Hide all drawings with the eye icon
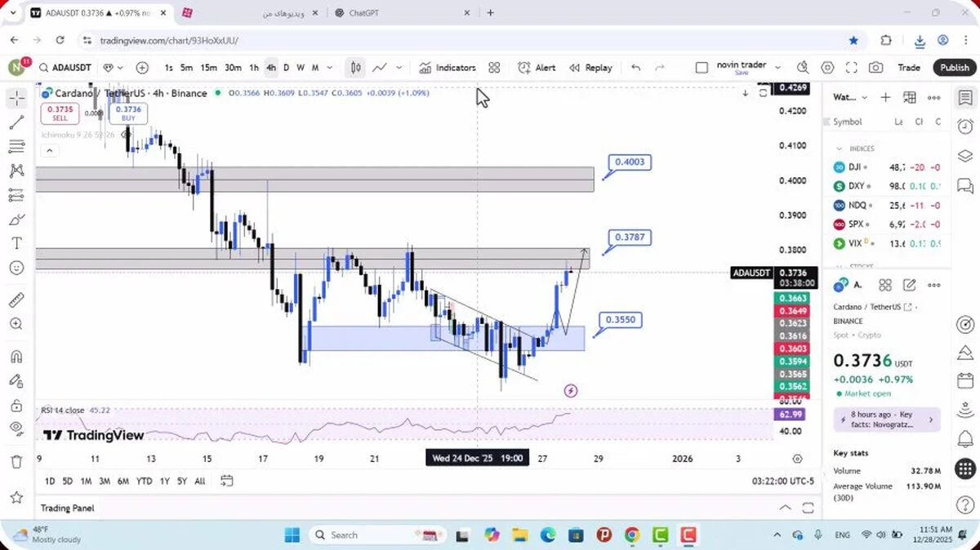The image size is (980, 550). click(16, 429)
